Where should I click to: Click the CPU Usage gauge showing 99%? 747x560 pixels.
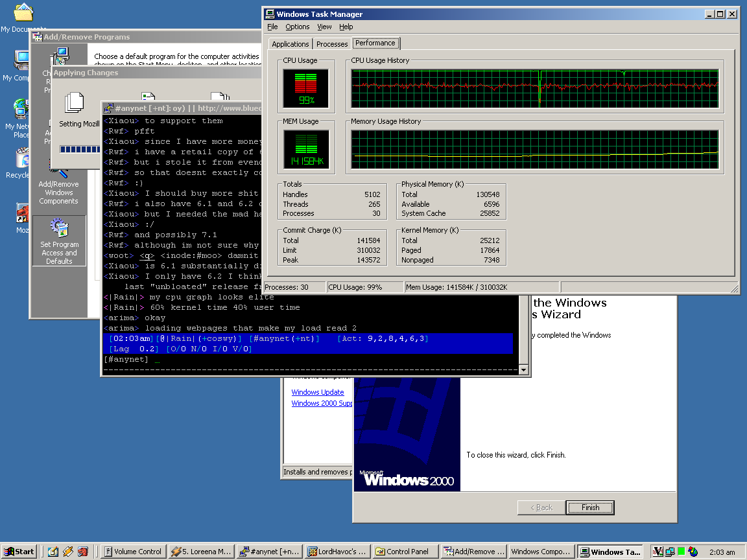(x=306, y=88)
